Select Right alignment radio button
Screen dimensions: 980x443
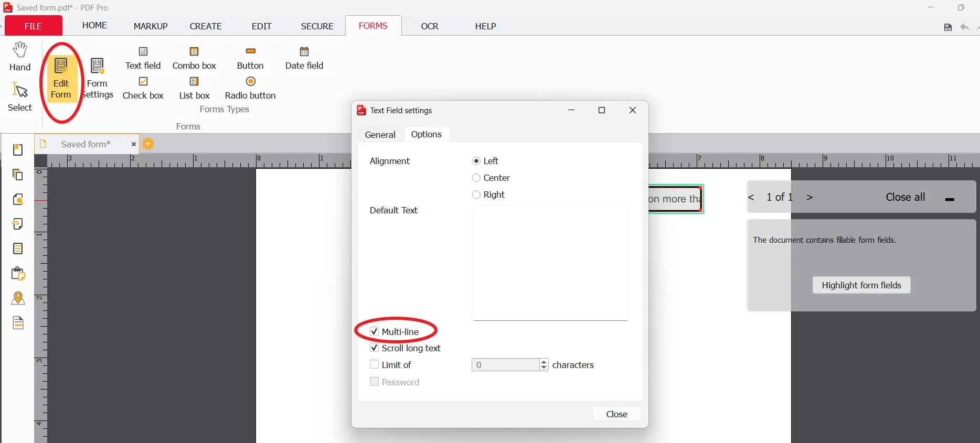476,195
